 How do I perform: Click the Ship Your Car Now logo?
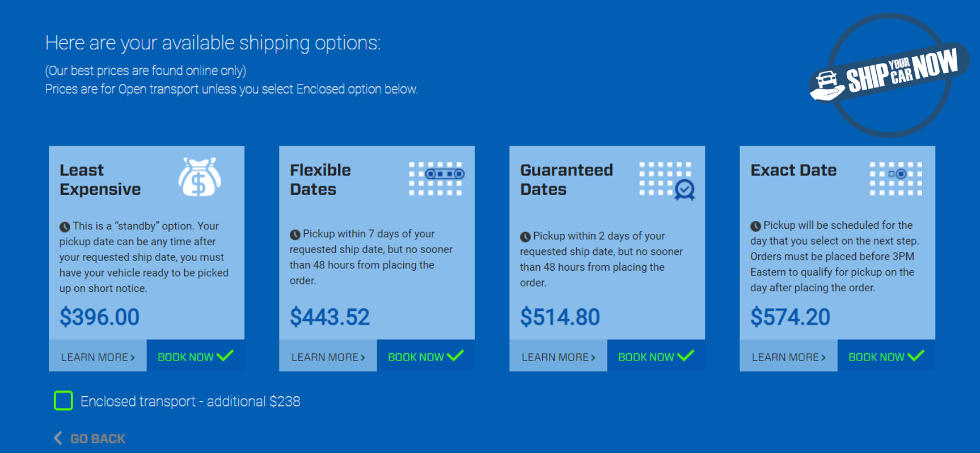(889, 75)
